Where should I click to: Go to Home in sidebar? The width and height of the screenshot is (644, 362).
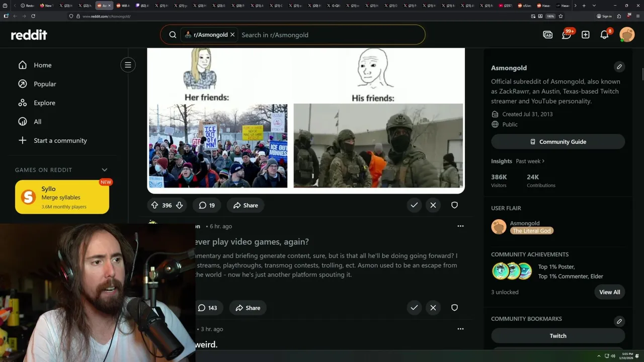pos(42,65)
